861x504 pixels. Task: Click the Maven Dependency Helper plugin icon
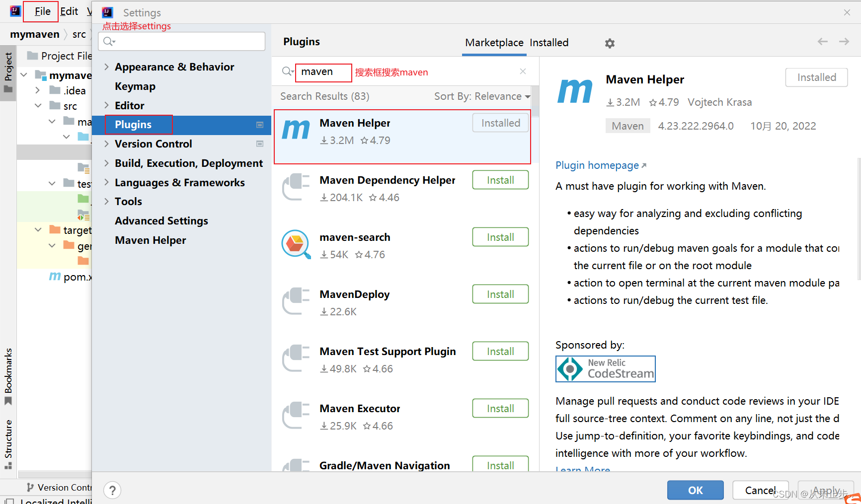[x=296, y=187]
